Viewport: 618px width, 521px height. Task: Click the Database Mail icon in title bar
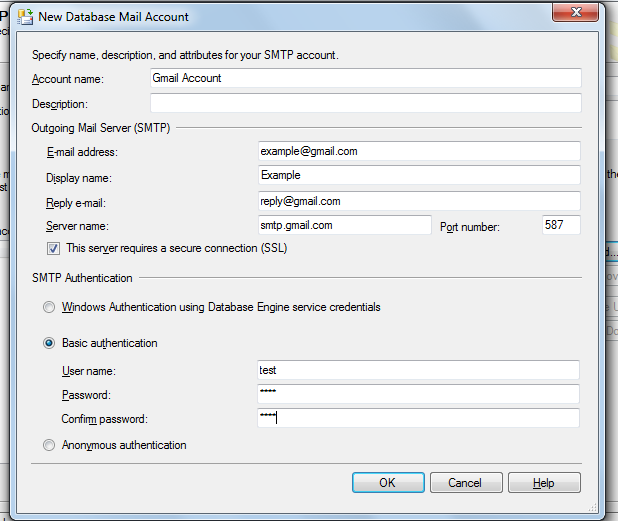pyautogui.click(x=26, y=17)
